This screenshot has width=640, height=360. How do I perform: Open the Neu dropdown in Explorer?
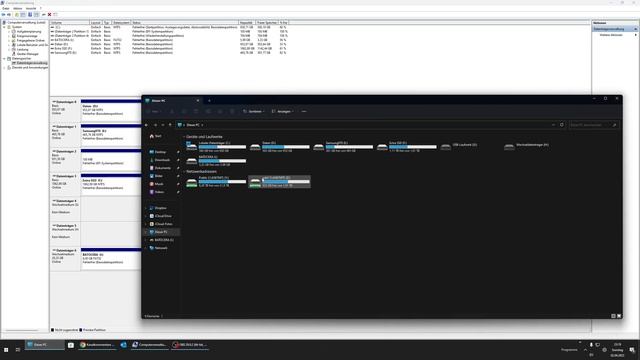coord(155,111)
